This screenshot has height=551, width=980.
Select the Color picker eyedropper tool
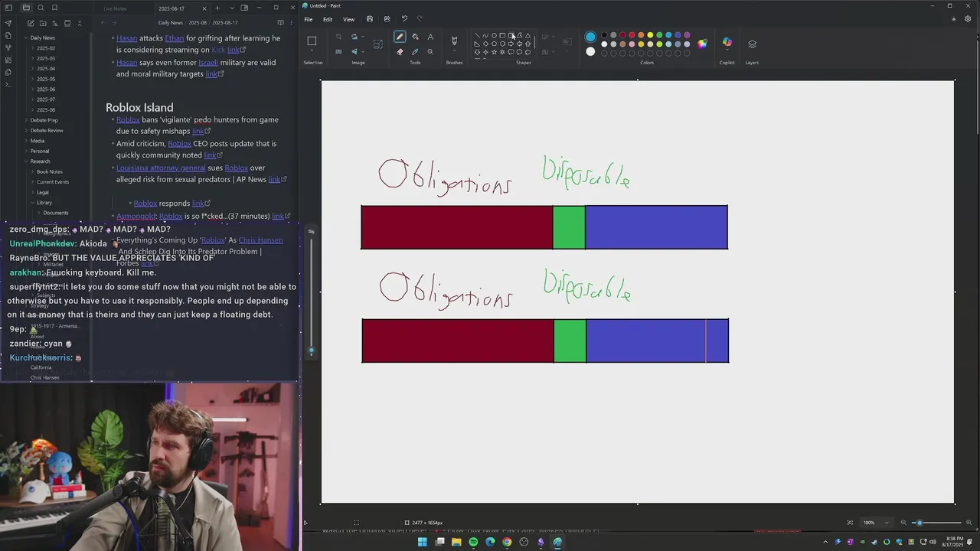[415, 52]
